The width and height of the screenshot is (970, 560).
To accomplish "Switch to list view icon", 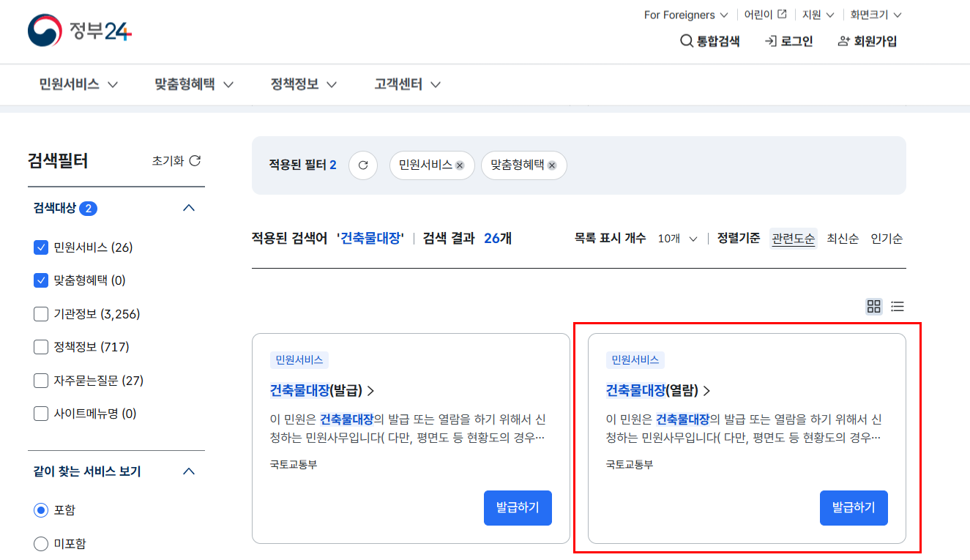I will coord(897,306).
